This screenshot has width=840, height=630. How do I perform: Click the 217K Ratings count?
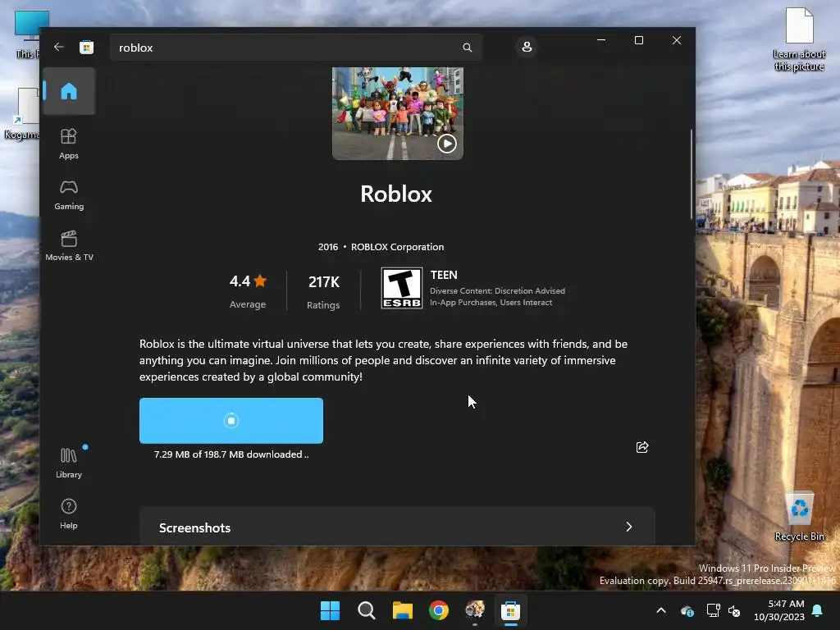coord(323,291)
